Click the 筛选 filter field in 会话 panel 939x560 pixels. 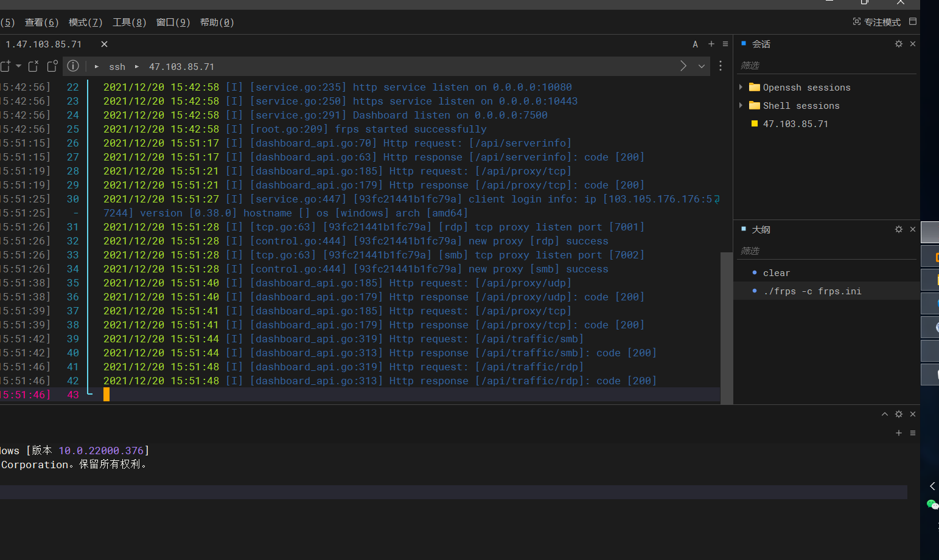pyautogui.click(x=828, y=65)
